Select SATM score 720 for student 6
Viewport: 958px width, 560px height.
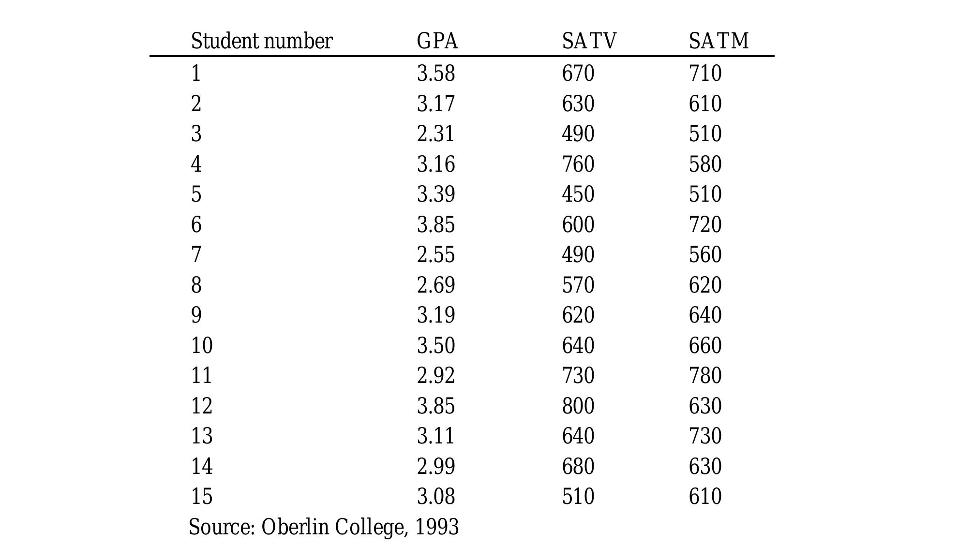(705, 225)
